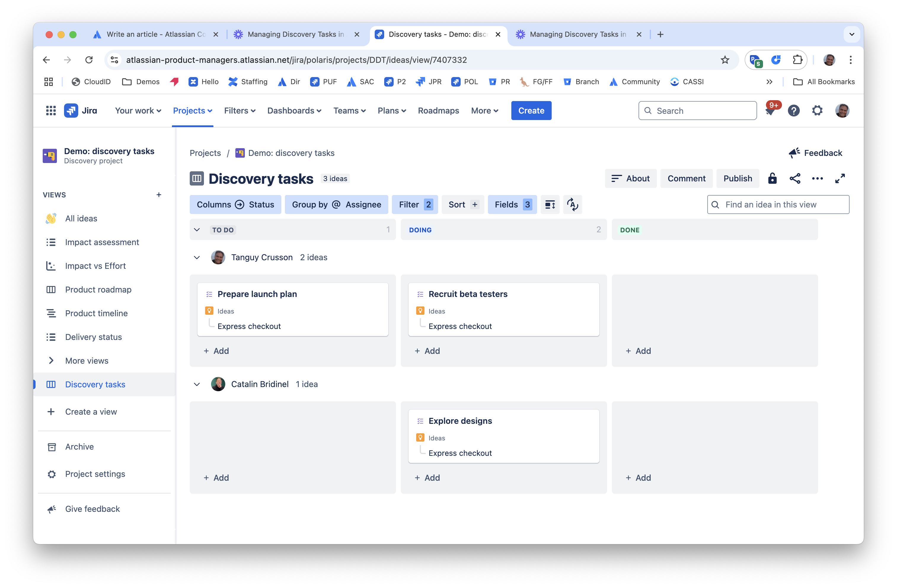This screenshot has width=897, height=588.
Task: Open the Jira settings gear
Action: tap(817, 110)
